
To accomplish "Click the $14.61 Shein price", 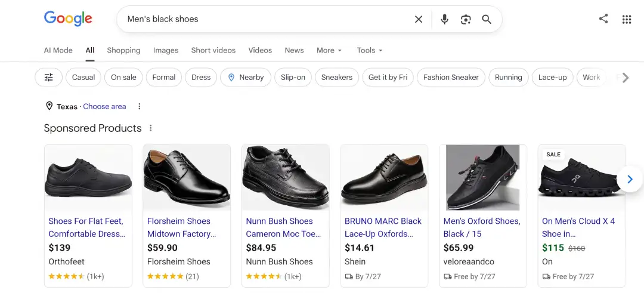I will [x=360, y=248].
